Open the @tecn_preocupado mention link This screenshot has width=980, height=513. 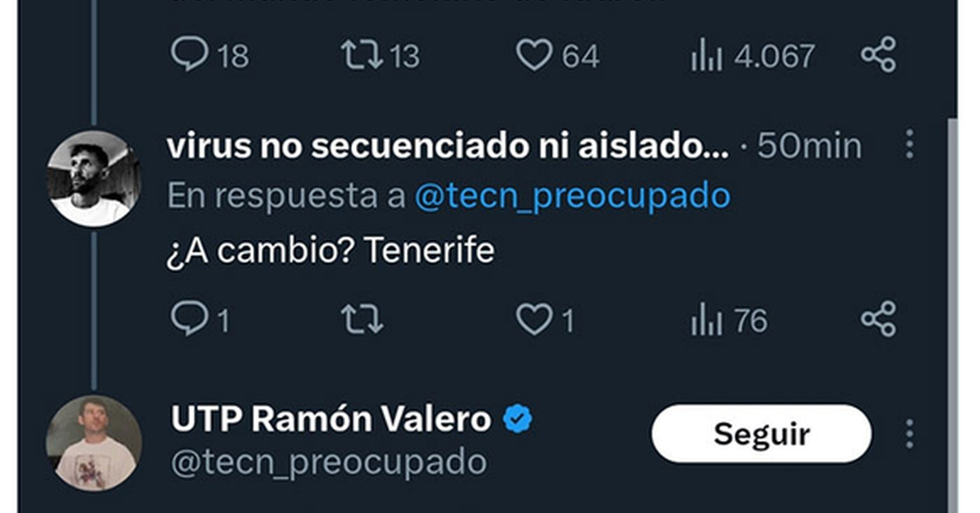coord(572,195)
